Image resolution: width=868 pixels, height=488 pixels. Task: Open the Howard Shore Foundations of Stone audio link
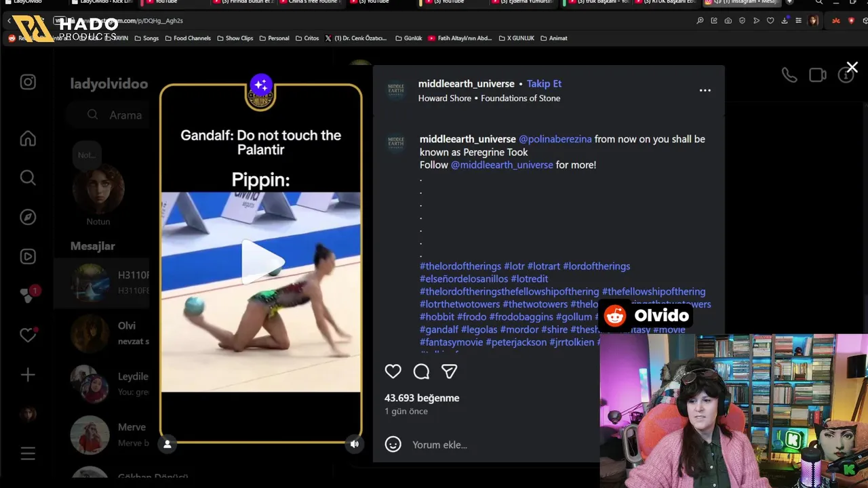pos(489,98)
